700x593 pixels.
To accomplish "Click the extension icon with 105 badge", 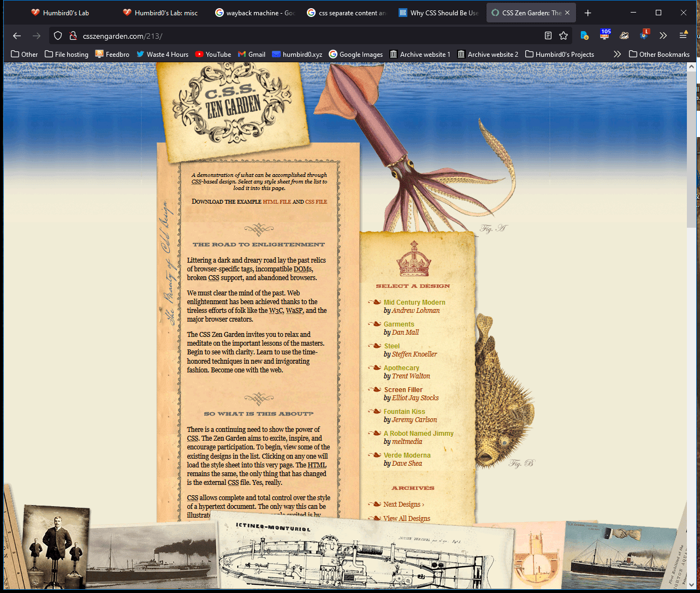I will click(x=605, y=35).
